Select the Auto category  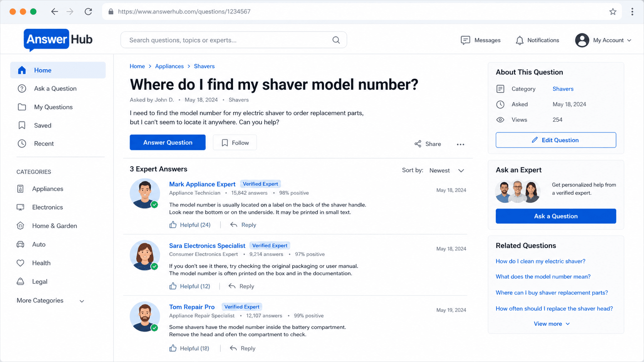point(31,244)
